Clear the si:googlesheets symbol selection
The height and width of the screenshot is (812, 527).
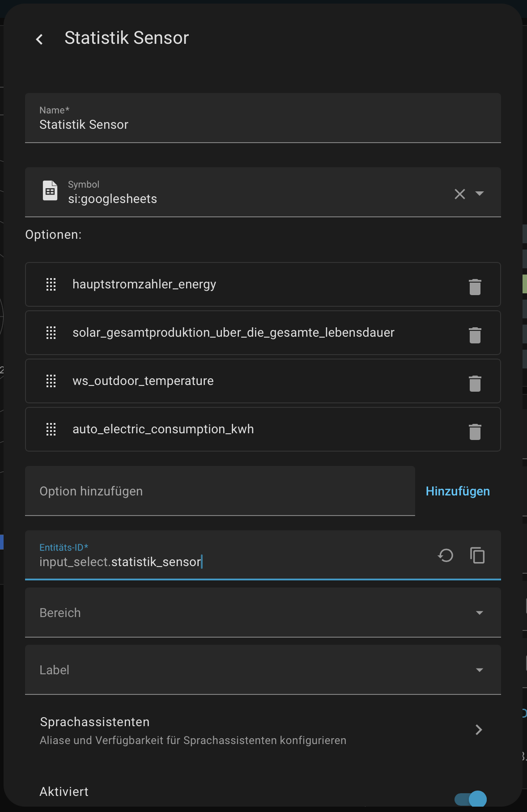459,194
